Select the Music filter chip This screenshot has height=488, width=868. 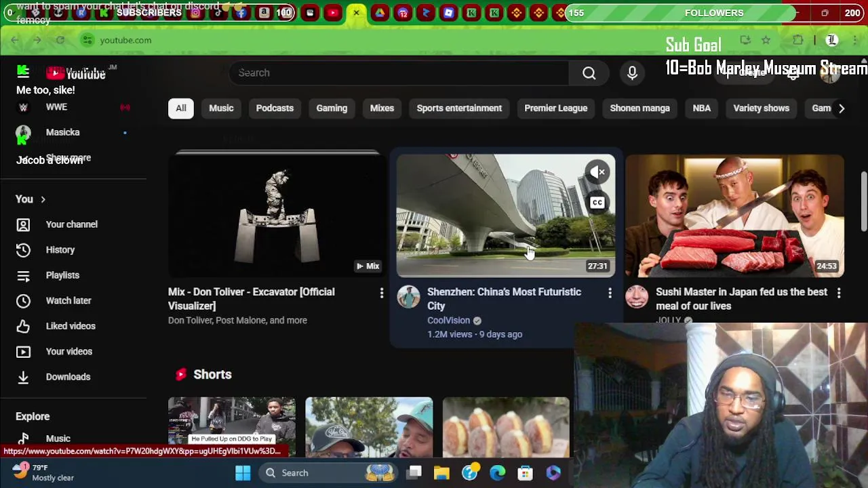pos(221,108)
